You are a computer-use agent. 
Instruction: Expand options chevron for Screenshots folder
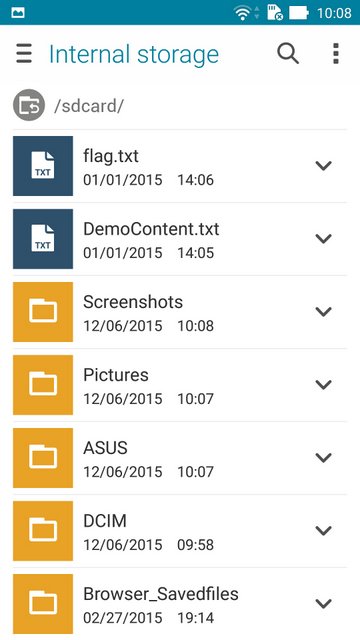[x=323, y=311]
